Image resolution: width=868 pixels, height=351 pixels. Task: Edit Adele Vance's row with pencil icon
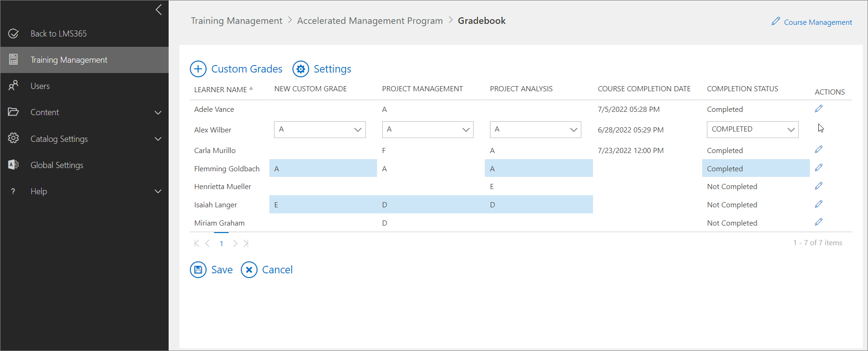click(x=818, y=109)
